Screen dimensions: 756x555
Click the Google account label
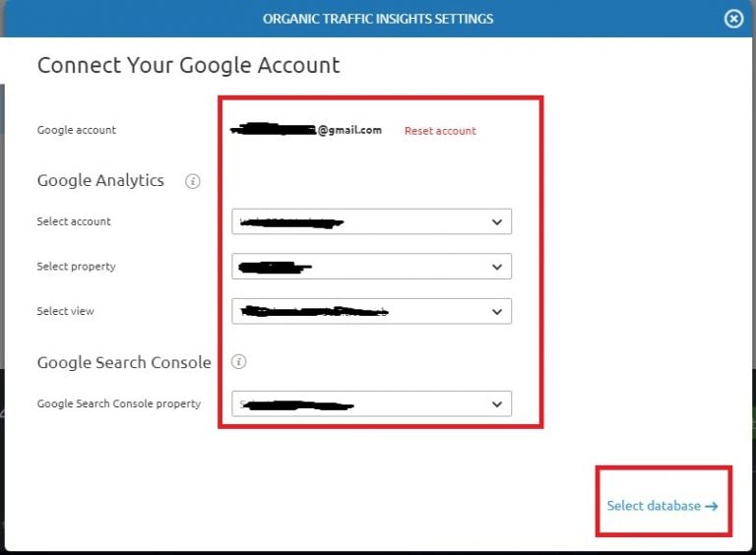click(76, 130)
